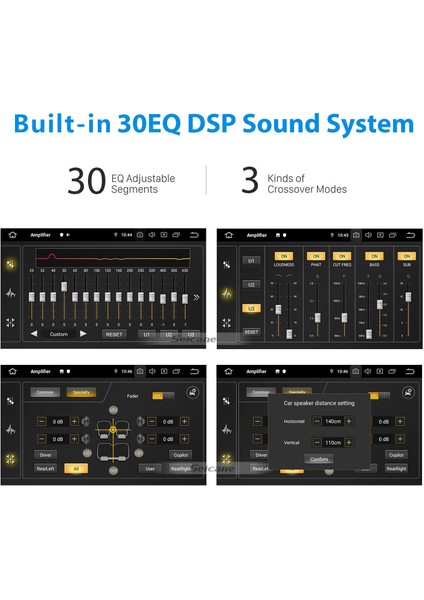
Task: Toggle the PHAT ON switch
Action: coord(316,256)
